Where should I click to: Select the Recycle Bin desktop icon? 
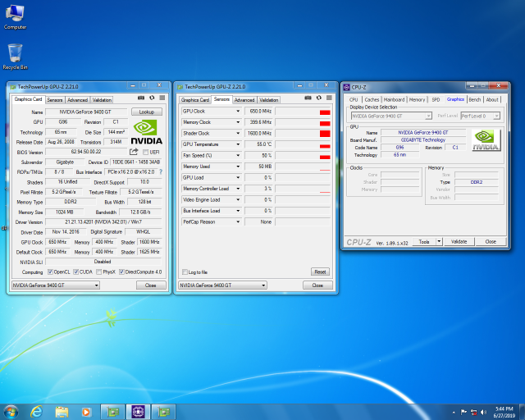click(x=15, y=57)
